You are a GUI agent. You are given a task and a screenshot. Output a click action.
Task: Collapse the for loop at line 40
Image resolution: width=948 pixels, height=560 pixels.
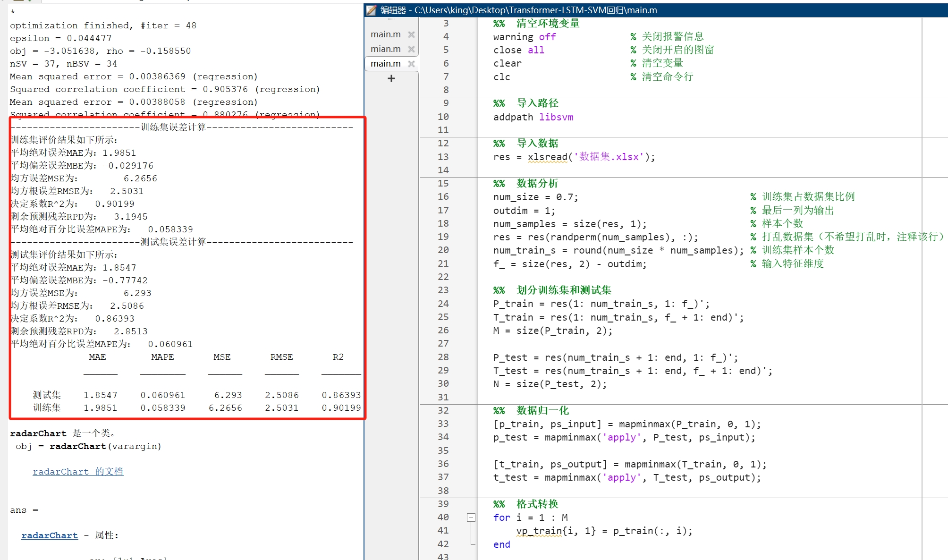pos(471,518)
